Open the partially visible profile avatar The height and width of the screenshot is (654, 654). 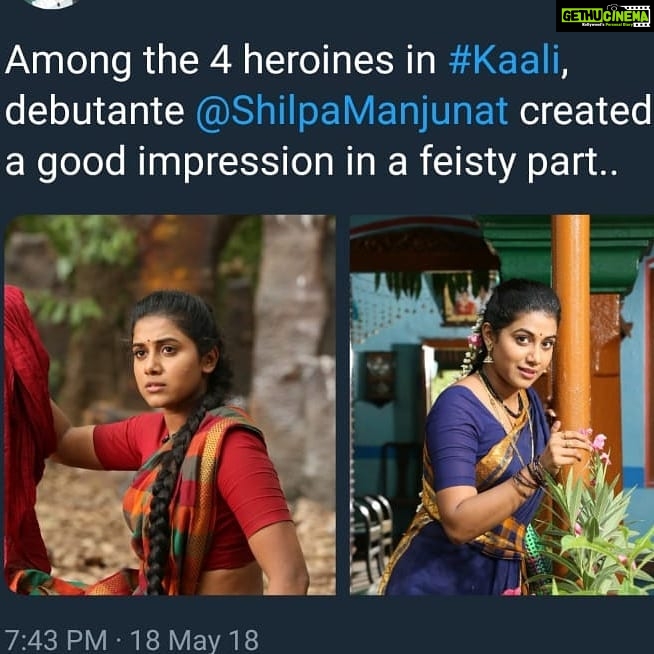(x=51, y=3)
